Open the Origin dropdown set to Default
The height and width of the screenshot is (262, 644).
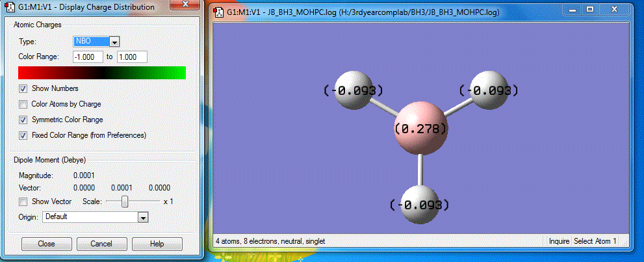coord(95,217)
